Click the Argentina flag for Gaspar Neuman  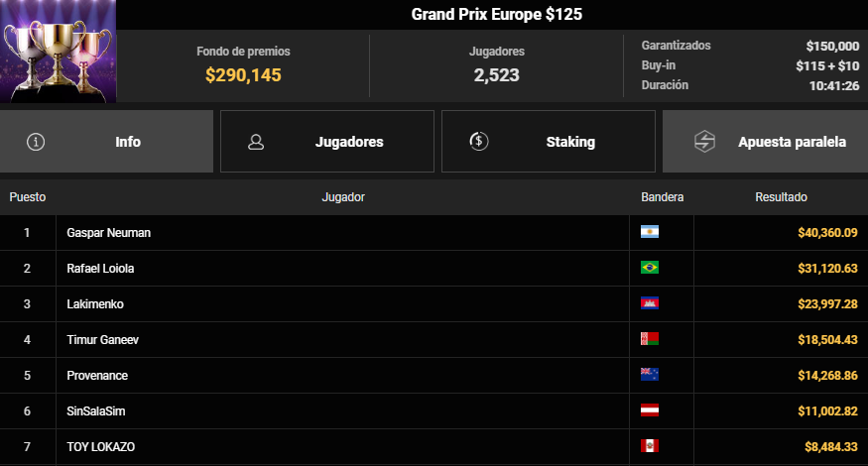tap(650, 232)
